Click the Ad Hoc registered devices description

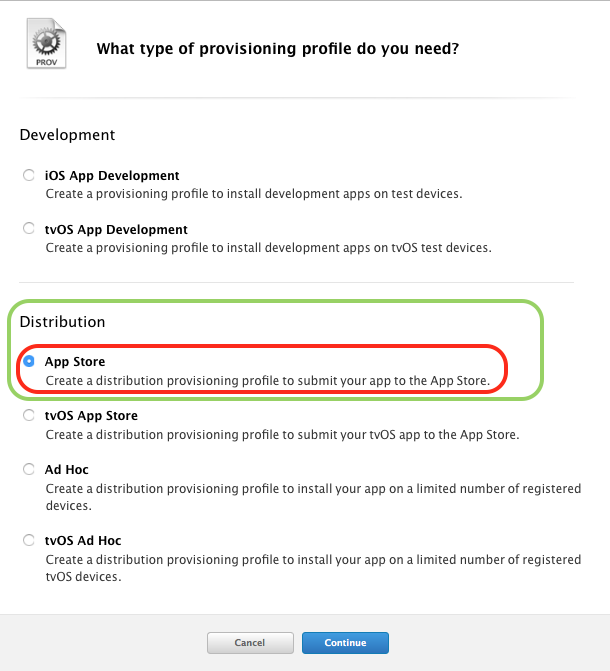click(313, 497)
